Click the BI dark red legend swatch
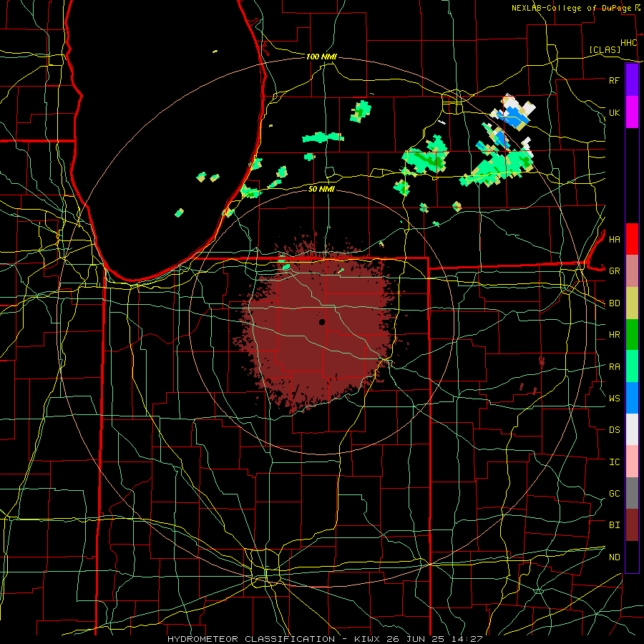Image resolution: width=644 pixels, height=644 pixels. tap(632, 525)
